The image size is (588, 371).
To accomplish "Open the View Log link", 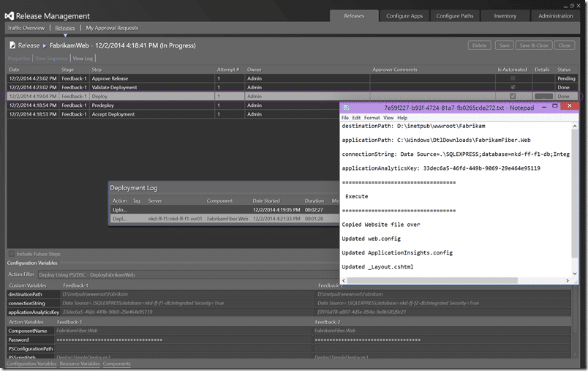I will [83, 59].
